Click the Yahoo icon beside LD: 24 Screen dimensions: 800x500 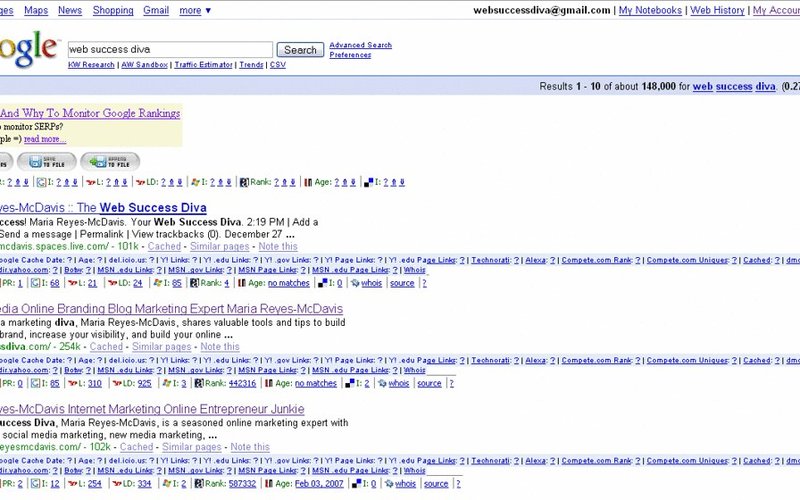point(113,283)
